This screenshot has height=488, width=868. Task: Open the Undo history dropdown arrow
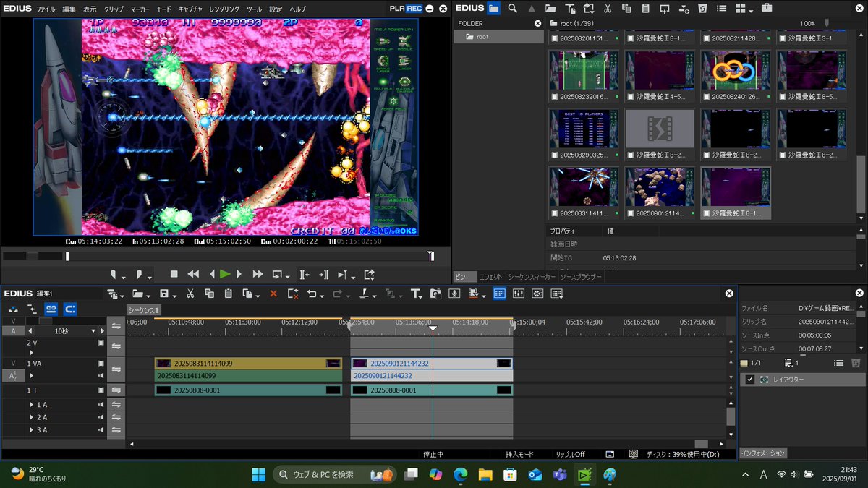click(323, 295)
